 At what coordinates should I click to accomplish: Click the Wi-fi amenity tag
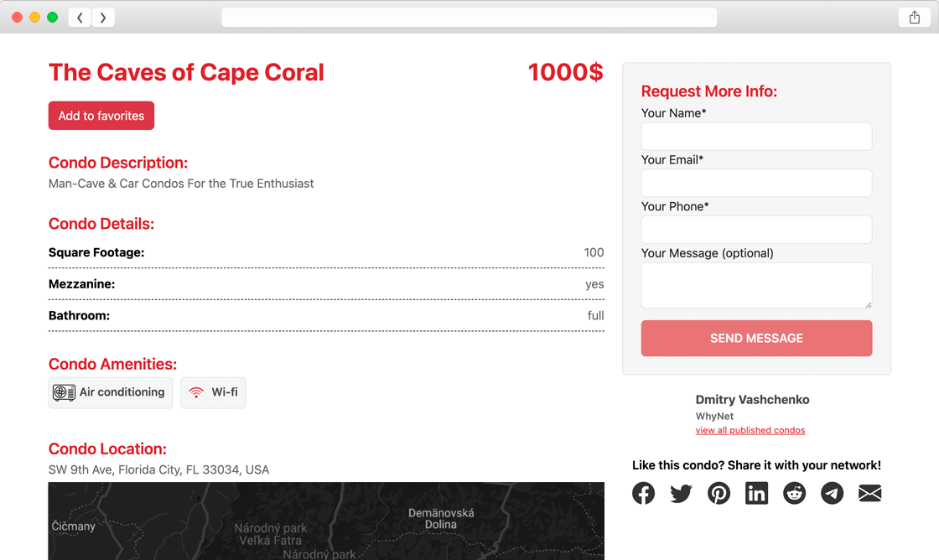(x=213, y=392)
